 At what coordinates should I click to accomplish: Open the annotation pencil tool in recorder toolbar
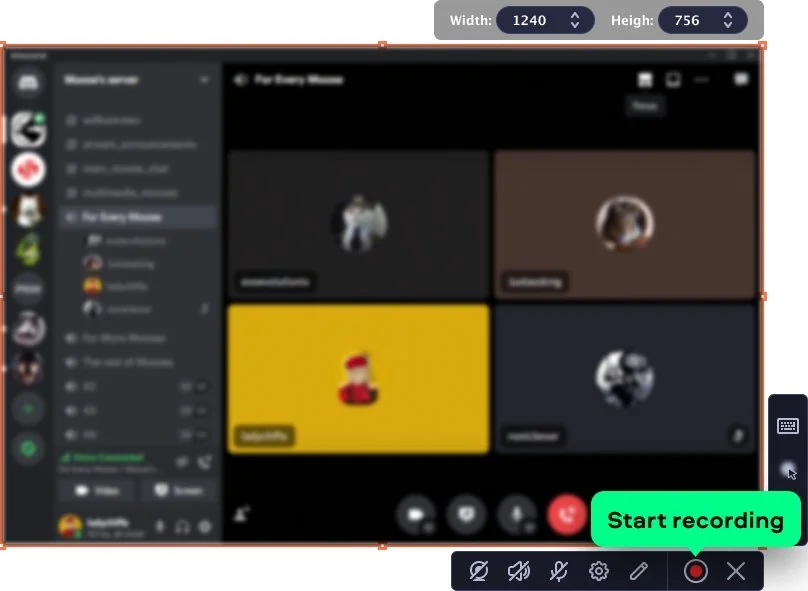638,571
